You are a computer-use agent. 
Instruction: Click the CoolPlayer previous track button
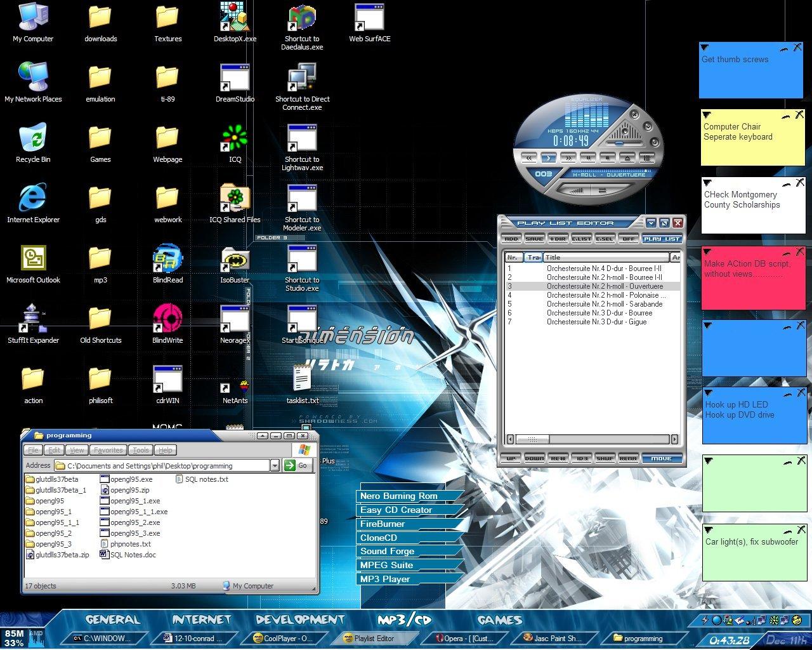(x=529, y=158)
